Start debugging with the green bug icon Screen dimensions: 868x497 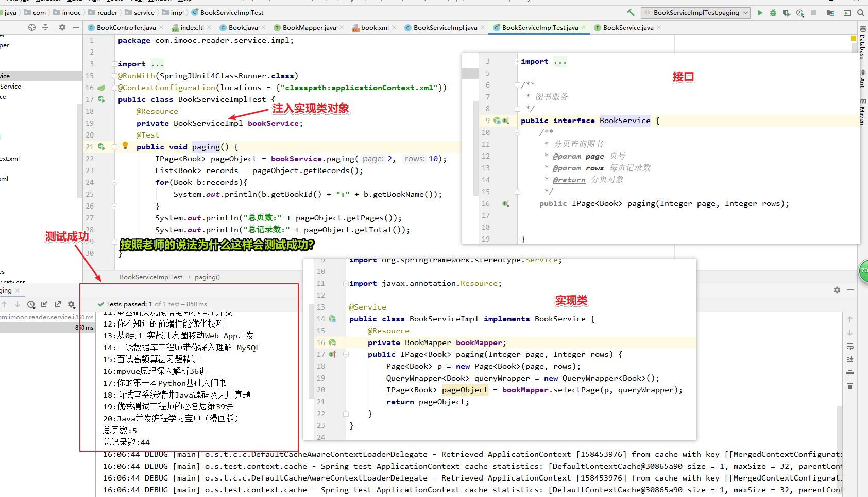[x=773, y=13]
